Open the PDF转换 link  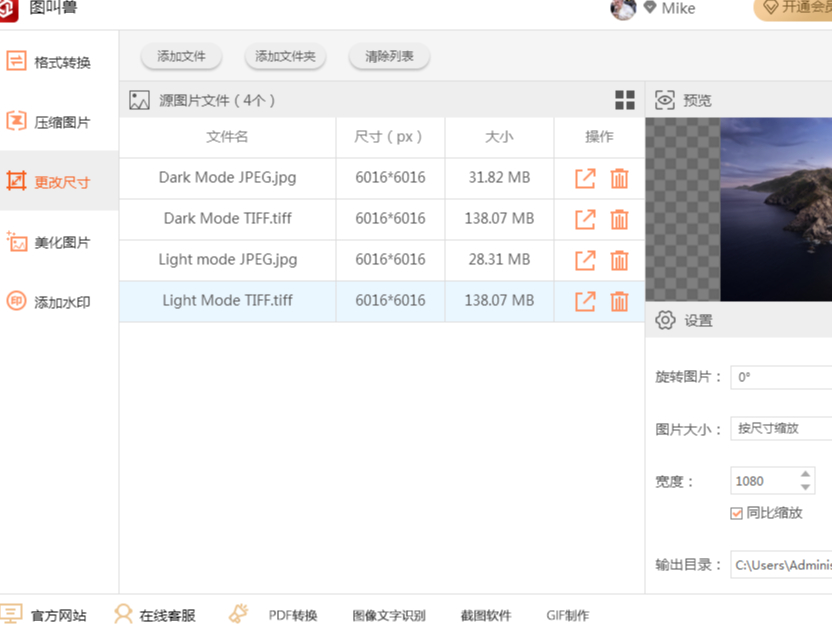tap(293, 616)
